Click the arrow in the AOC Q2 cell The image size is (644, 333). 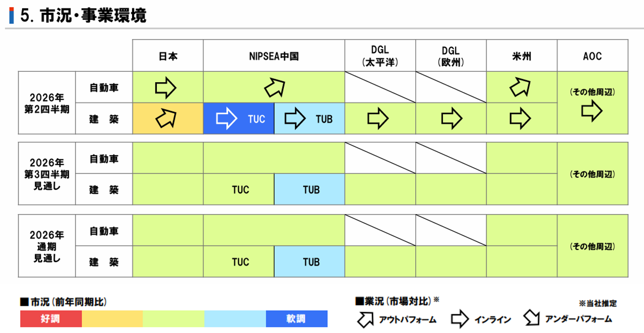coord(592,111)
